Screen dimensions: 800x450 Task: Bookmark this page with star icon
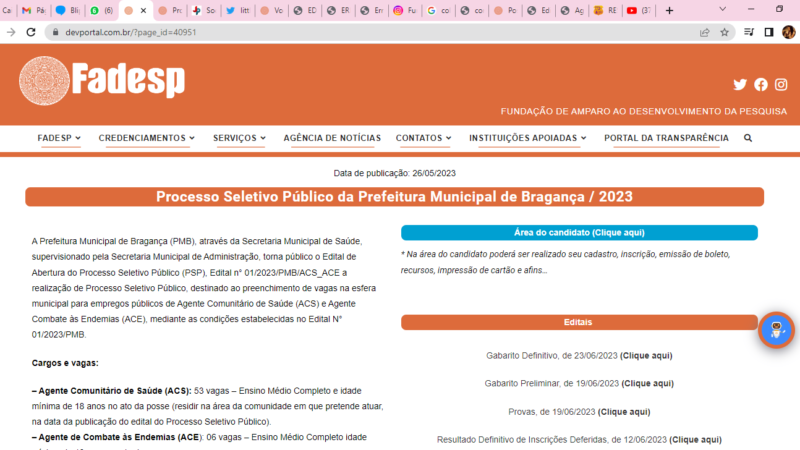[725, 32]
